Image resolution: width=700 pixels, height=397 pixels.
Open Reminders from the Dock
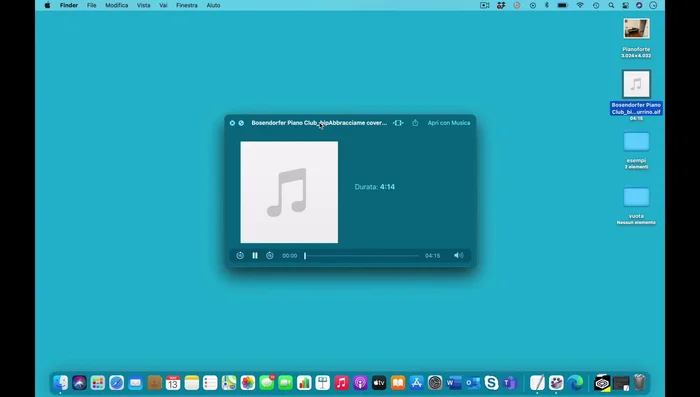point(210,383)
